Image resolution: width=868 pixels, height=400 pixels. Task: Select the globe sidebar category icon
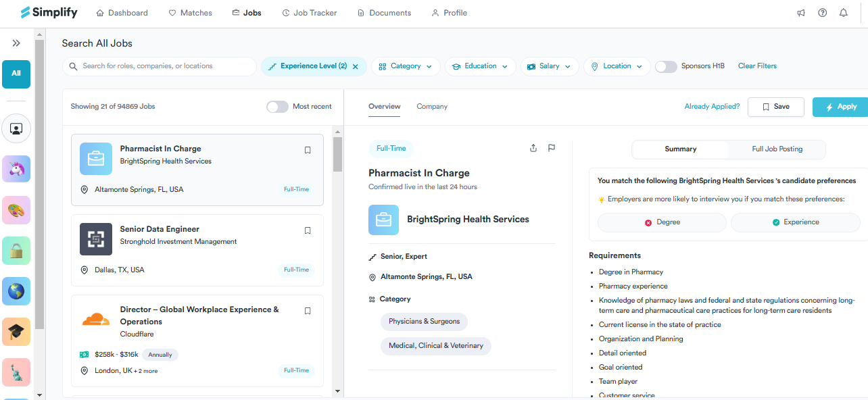[x=16, y=291]
